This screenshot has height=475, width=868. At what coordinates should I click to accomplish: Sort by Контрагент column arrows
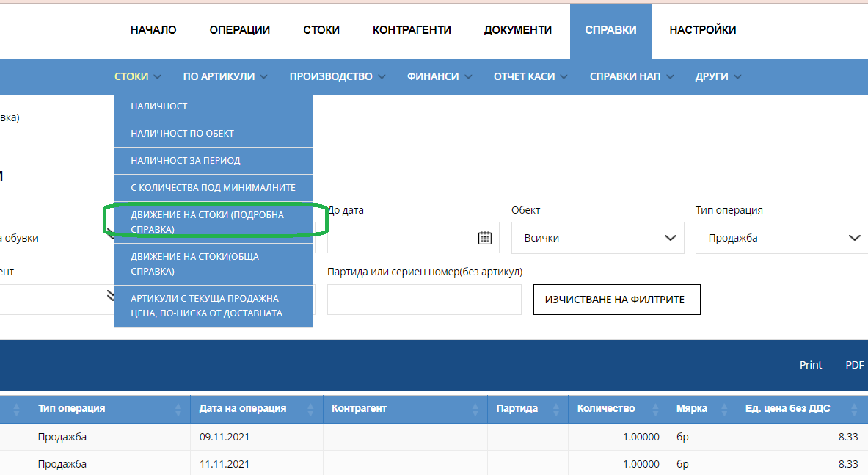[475, 409]
